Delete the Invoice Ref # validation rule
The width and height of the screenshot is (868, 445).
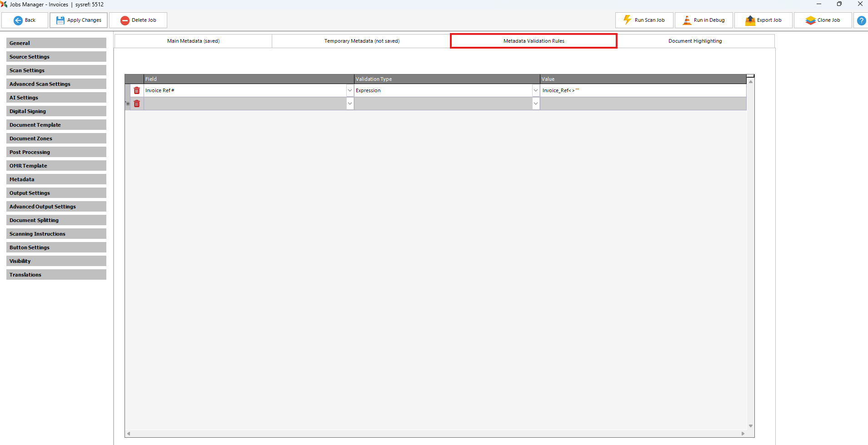click(137, 90)
